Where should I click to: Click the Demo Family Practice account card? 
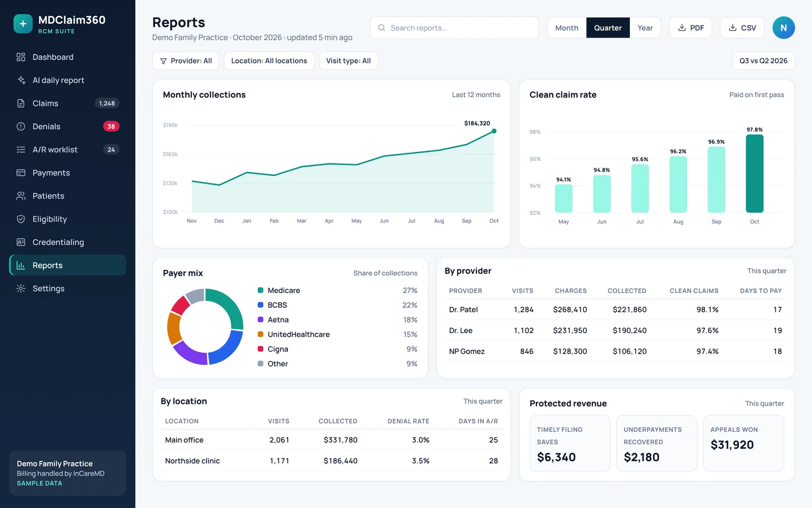tap(67, 473)
